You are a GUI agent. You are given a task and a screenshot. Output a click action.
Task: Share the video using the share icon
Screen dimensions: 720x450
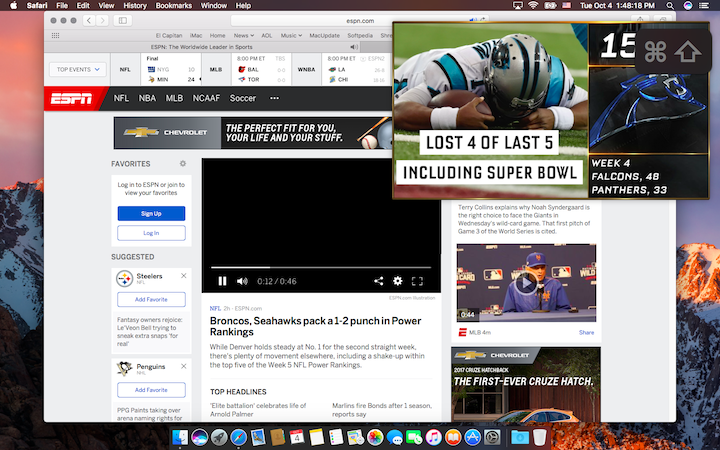pos(378,281)
